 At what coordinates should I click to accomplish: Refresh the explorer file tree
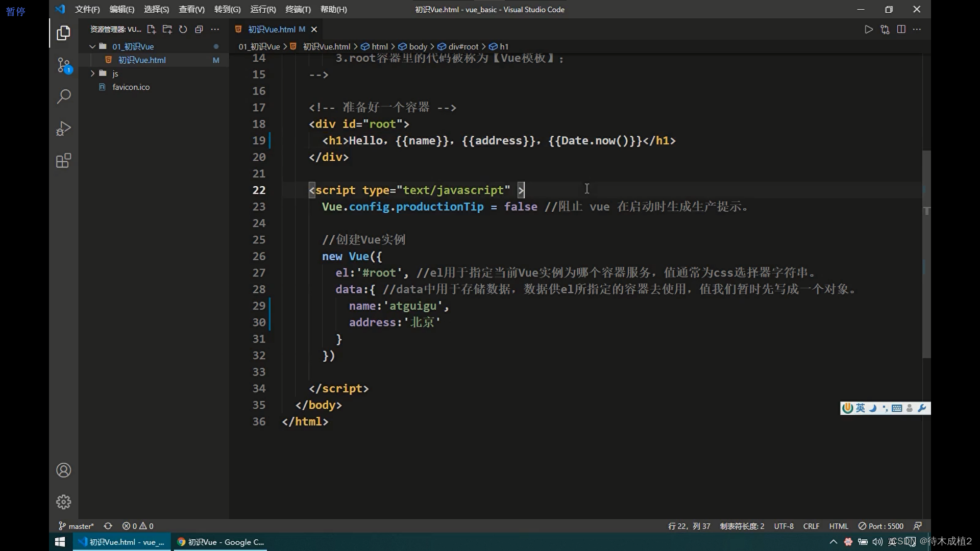tap(183, 30)
